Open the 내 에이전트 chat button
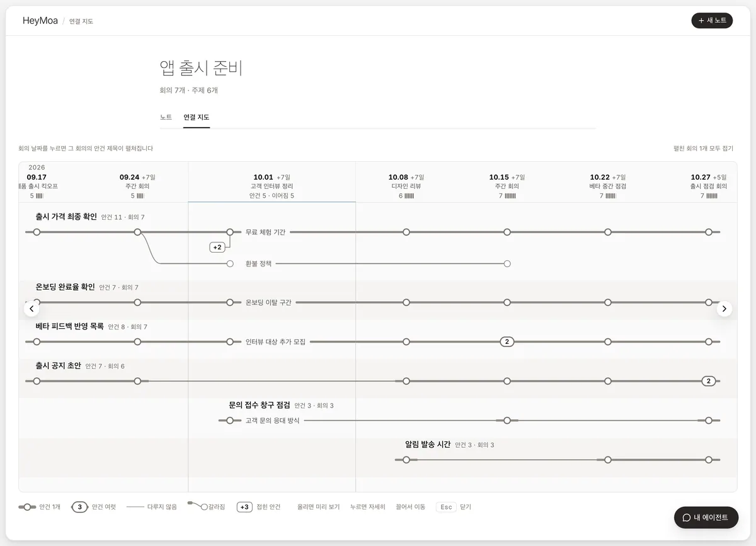This screenshot has width=756, height=546. [706, 518]
